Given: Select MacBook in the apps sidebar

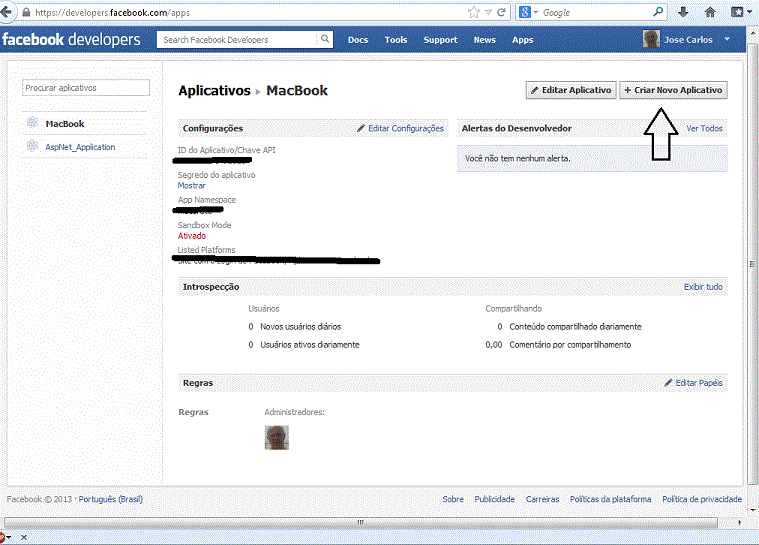Looking at the screenshot, I should [x=65, y=124].
